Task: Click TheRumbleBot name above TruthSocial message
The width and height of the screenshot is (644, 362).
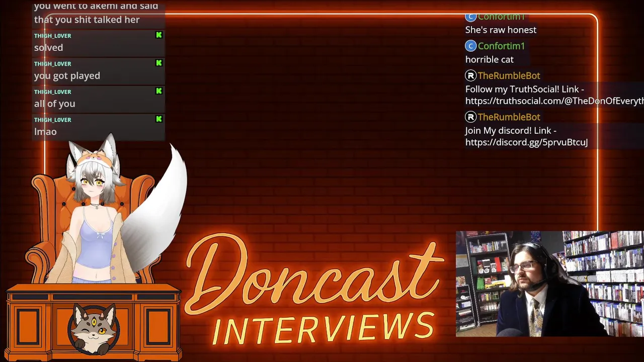Action: (509, 75)
